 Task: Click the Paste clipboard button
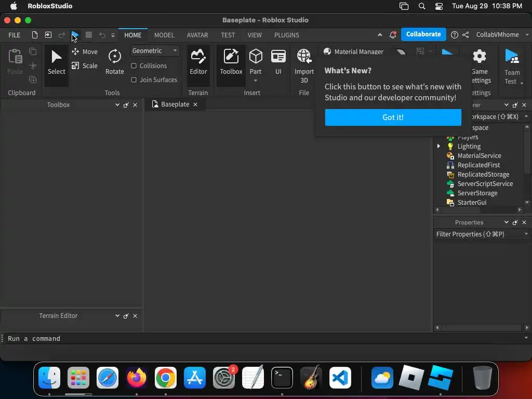click(x=15, y=61)
